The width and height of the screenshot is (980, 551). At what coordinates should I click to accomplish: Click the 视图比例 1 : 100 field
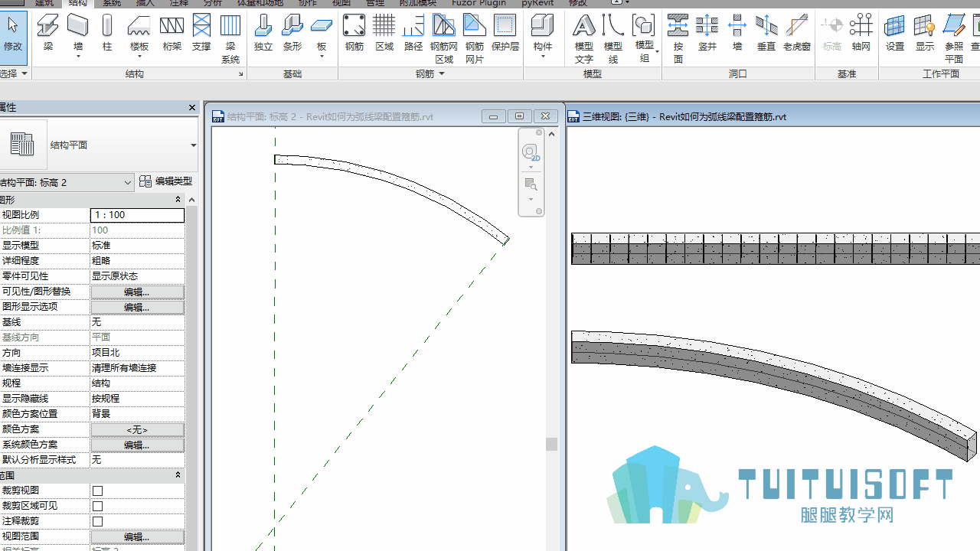pos(137,215)
